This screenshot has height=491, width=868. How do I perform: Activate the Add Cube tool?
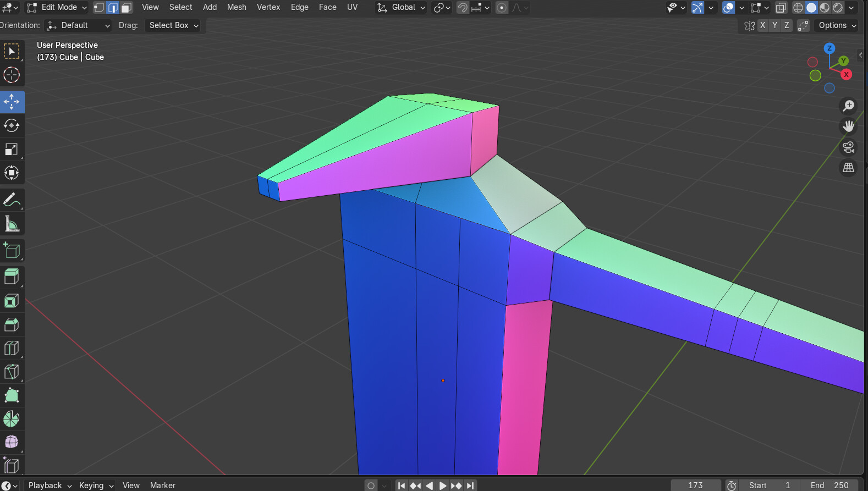coord(12,250)
